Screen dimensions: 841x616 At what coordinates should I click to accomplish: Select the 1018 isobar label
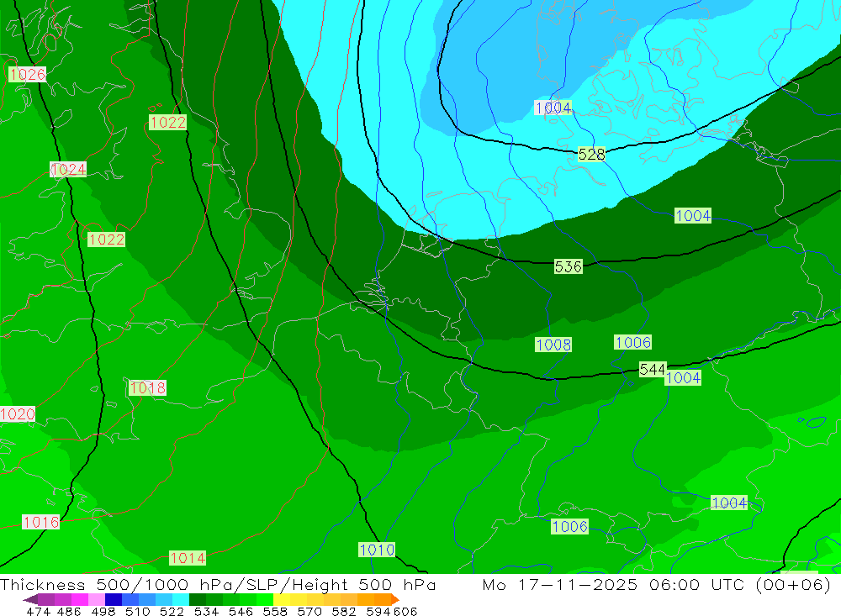(x=147, y=387)
